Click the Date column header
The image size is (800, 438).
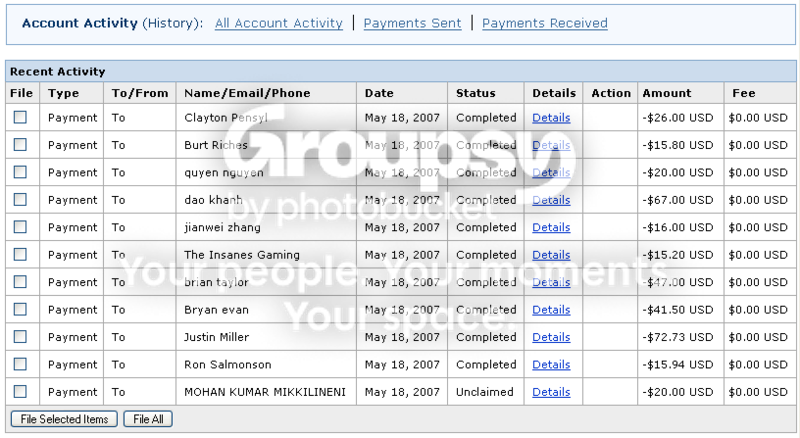coord(379,93)
